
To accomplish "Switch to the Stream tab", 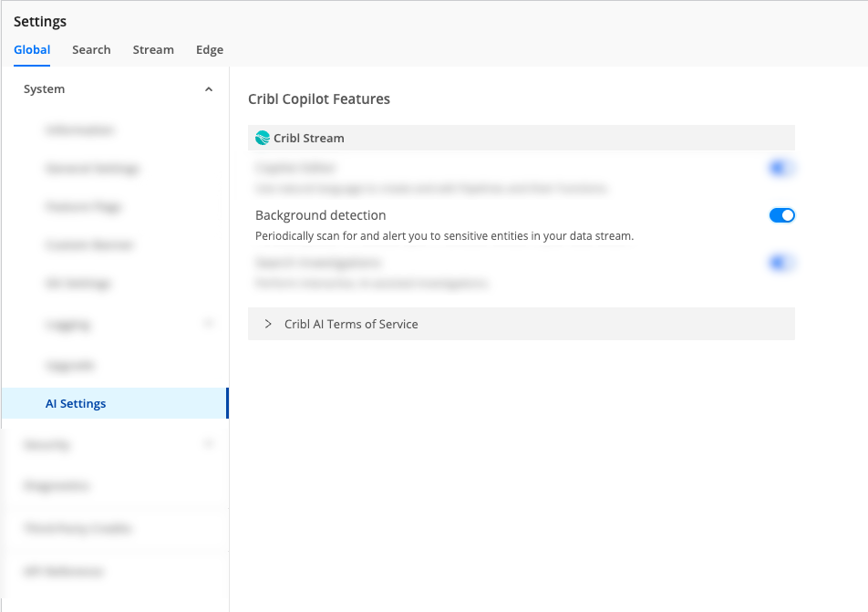I will [x=153, y=50].
